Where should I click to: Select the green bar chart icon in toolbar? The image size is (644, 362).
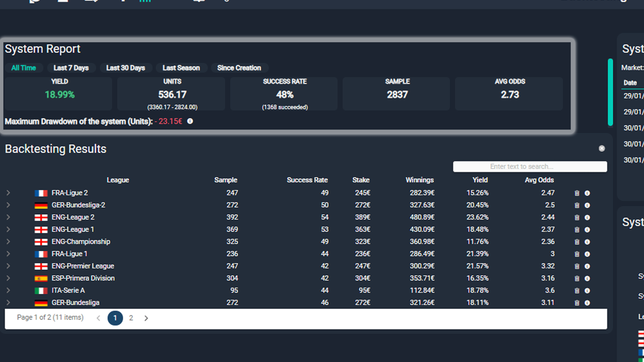point(145,1)
